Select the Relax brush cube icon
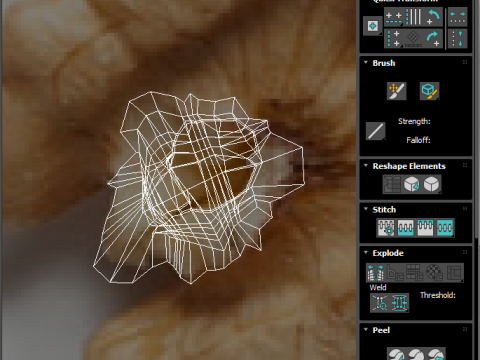Screen dimensions: 480x360 pos(429,91)
